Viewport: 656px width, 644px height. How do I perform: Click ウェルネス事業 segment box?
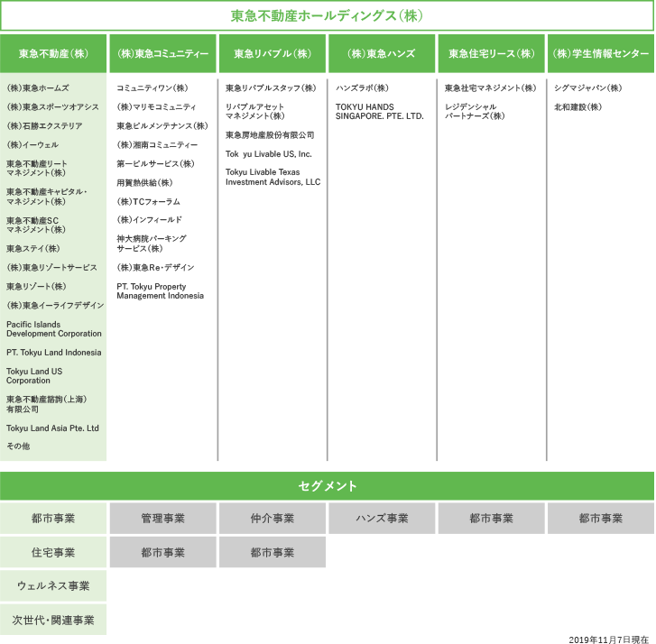[53, 586]
